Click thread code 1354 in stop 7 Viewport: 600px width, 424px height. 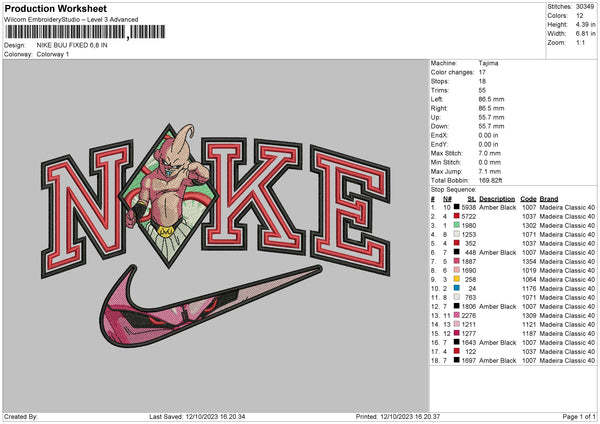click(529, 261)
